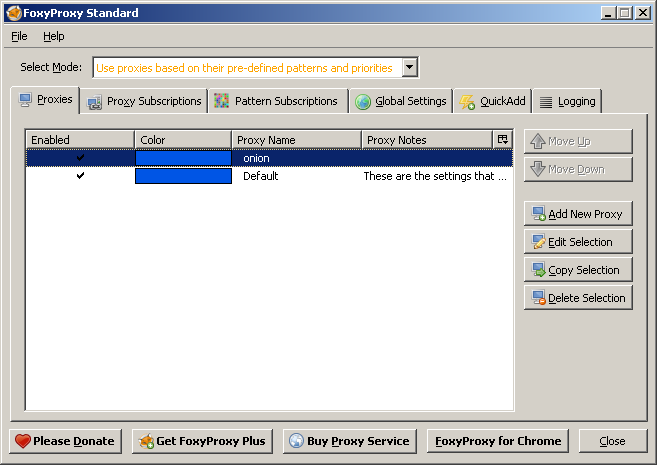Image resolution: width=657 pixels, height=465 pixels.
Task: Toggle enabled checkmark for Default proxy
Action: pyautogui.click(x=80, y=176)
